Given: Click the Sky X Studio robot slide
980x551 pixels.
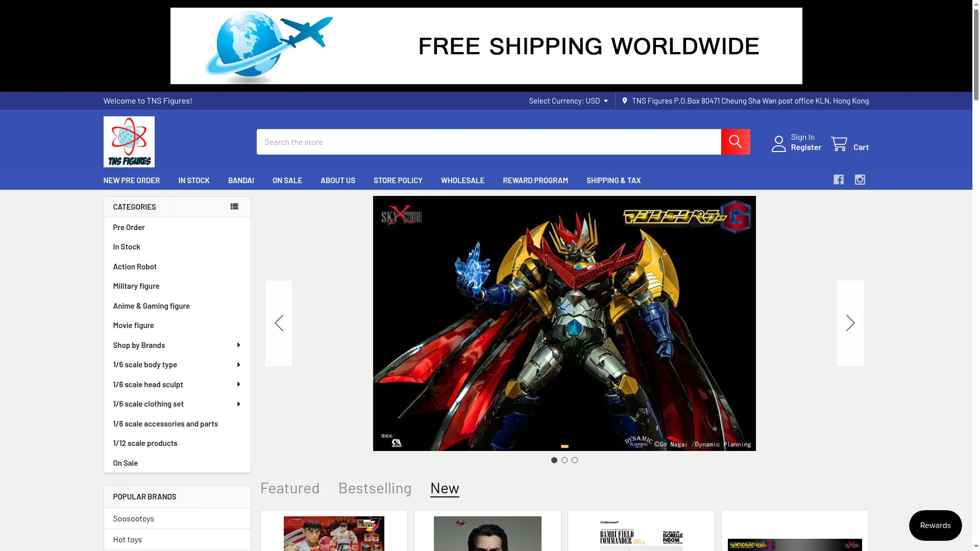Looking at the screenshot, I should point(565,323).
